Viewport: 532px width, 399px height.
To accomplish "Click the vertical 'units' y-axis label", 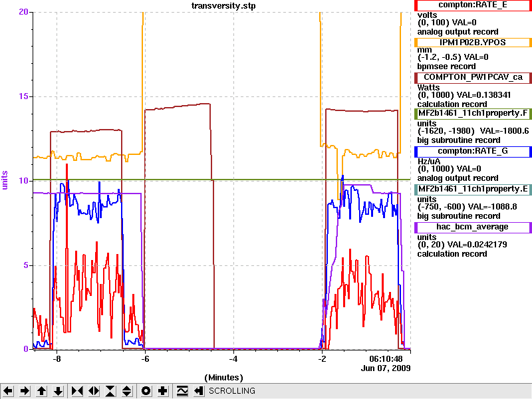I will [x=5, y=180].
